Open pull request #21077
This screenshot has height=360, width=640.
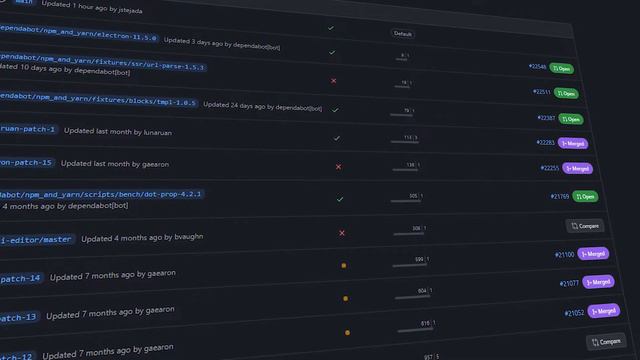click(569, 283)
